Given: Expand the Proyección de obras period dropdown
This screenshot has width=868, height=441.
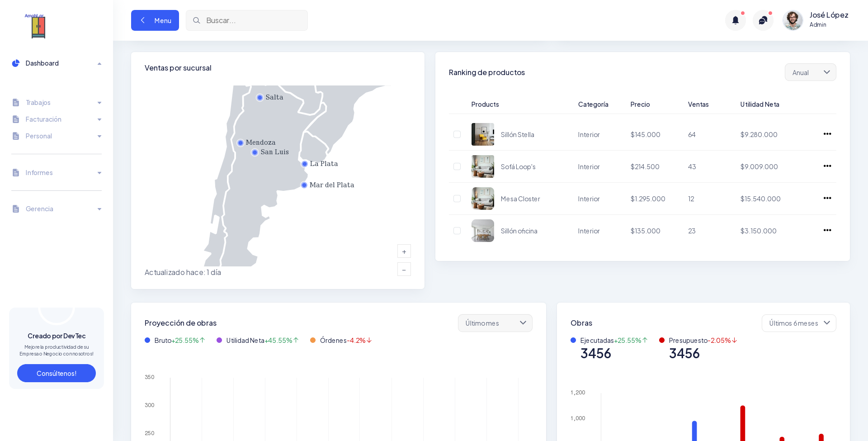Looking at the screenshot, I should [495, 323].
